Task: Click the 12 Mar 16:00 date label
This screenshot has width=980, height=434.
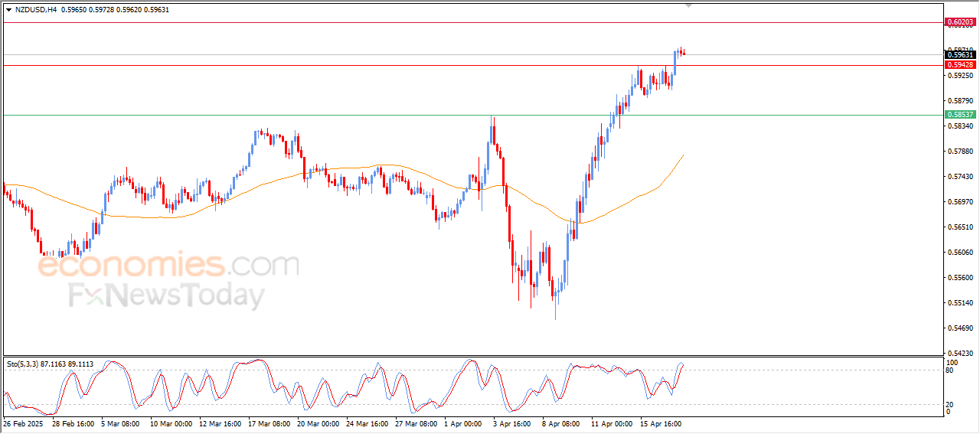Action: (x=220, y=423)
